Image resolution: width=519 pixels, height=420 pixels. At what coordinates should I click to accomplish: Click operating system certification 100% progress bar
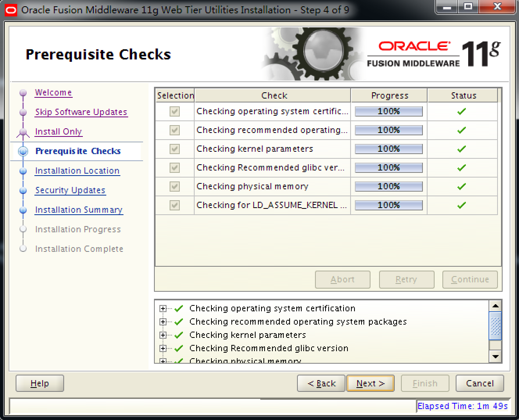point(389,111)
